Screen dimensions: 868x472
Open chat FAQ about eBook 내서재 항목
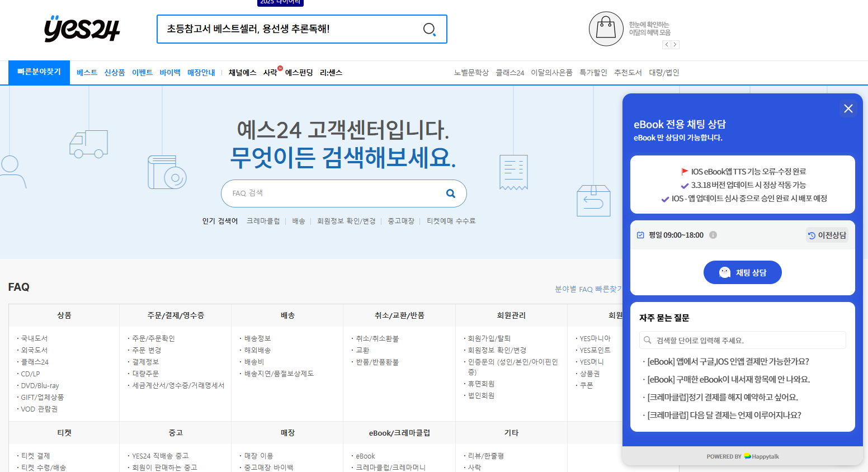[x=729, y=379]
